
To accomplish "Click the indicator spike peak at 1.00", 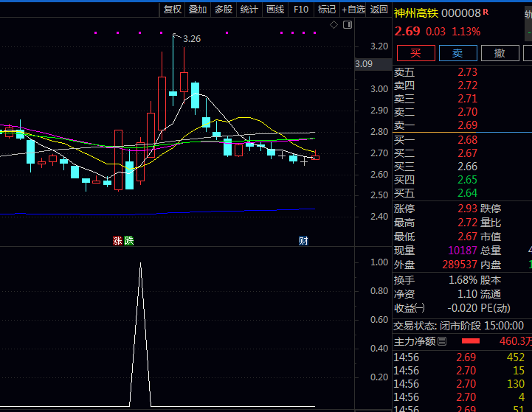I will (140, 263).
